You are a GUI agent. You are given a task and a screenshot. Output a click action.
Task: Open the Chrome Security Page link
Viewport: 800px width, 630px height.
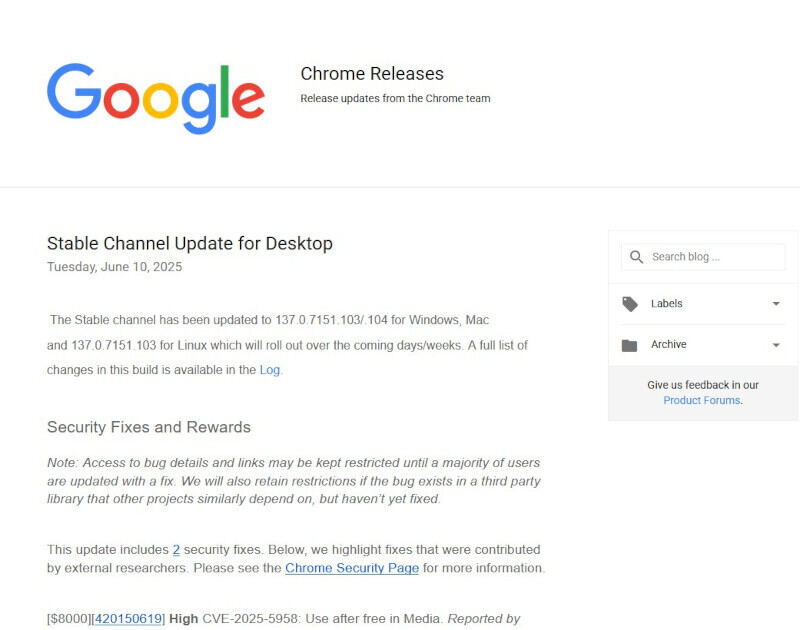point(352,568)
